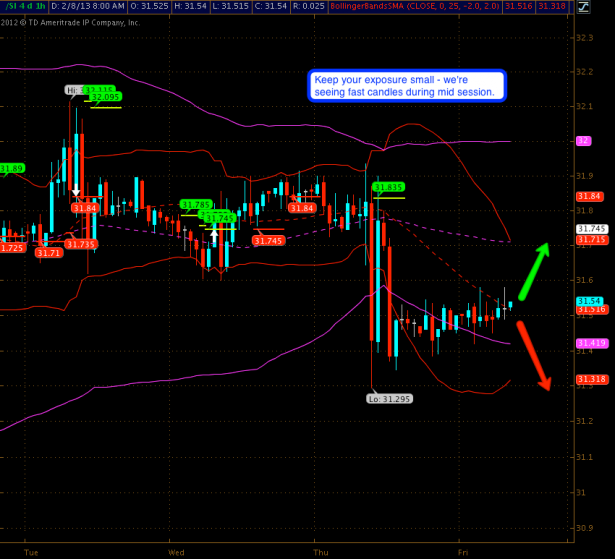Select the Lo: 31.295 price label
Viewport: 615px width, 559px height.
coord(389,398)
